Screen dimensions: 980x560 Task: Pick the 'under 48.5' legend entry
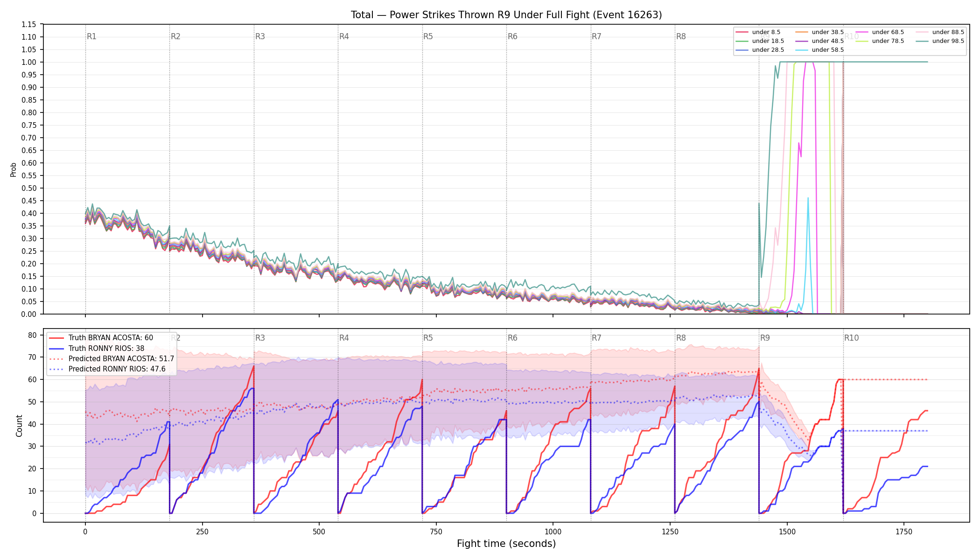[x=820, y=41]
